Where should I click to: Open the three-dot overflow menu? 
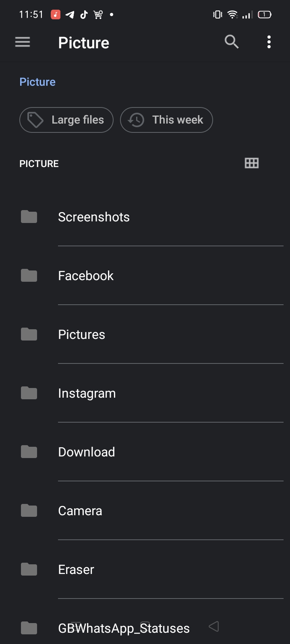(x=269, y=42)
